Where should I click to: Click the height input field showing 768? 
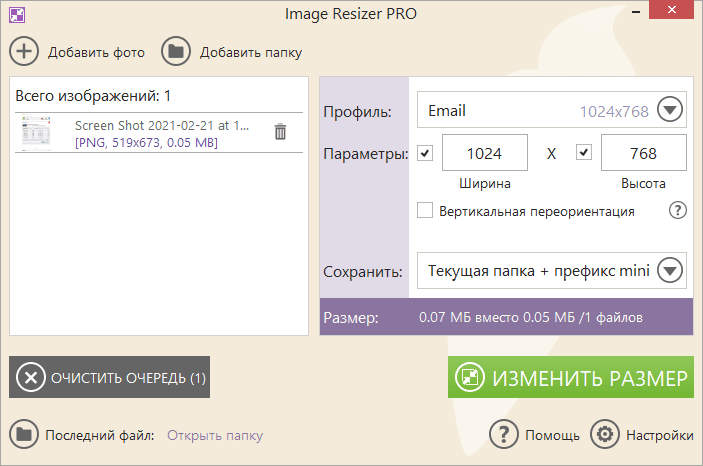pos(643,153)
